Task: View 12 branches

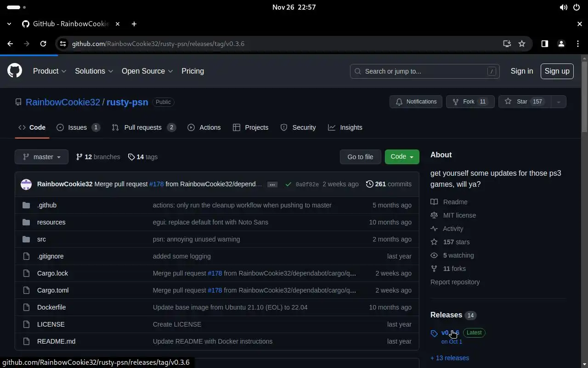Action: (98, 157)
